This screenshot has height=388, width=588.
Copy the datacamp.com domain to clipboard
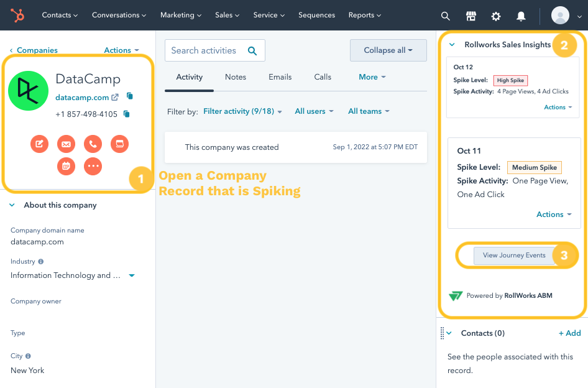point(130,96)
